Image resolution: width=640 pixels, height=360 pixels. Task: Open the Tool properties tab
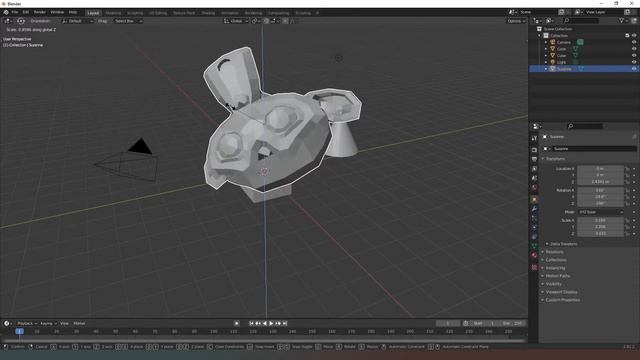pyautogui.click(x=534, y=138)
